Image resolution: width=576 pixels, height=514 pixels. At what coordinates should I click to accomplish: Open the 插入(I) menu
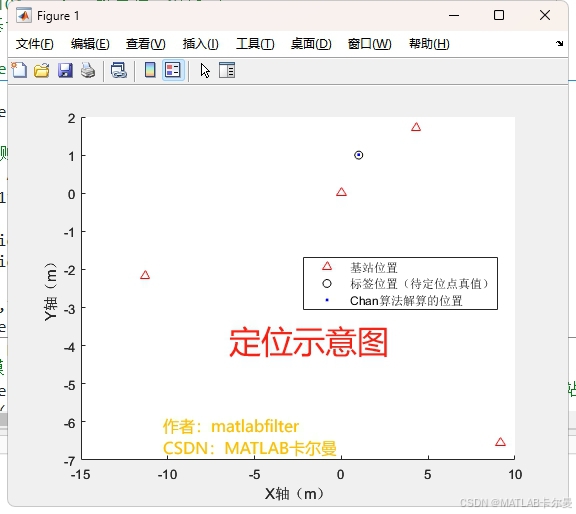(x=201, y=44)
